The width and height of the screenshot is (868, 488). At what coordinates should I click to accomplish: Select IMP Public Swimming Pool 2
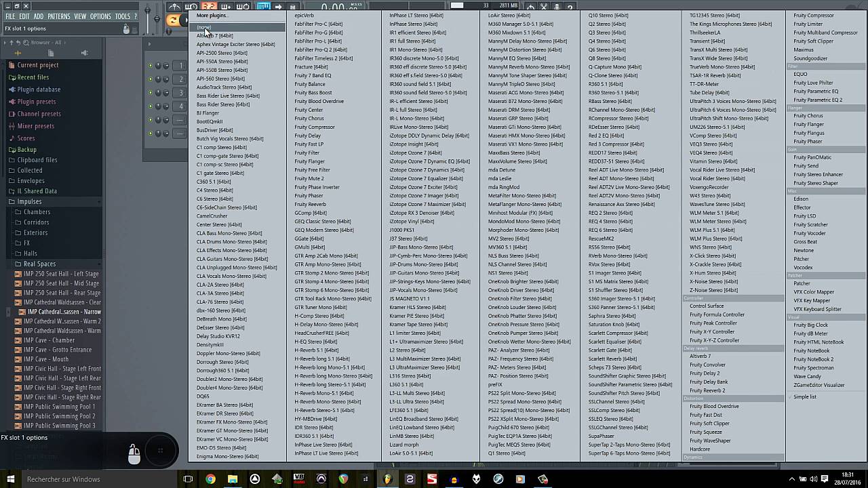click(59, 416)
